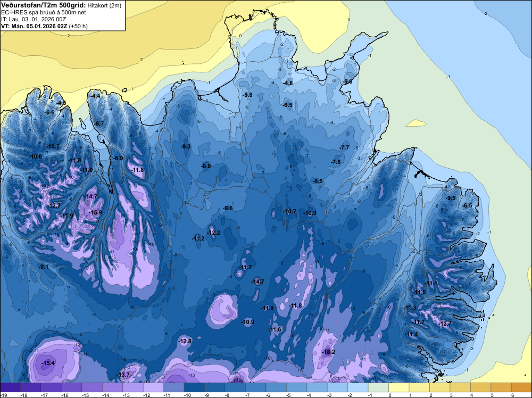The width and height of the screenshot is (532, 398).
Task: Click the -10.6 temperature label
Action: click(36, 156)
